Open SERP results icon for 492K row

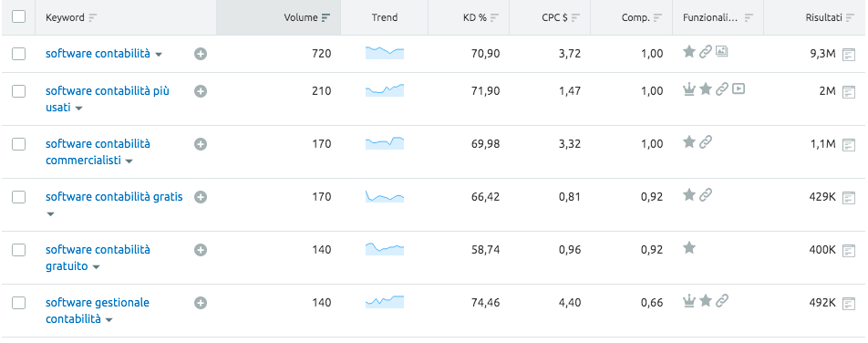pyautogui.click(x=848, y=304)
